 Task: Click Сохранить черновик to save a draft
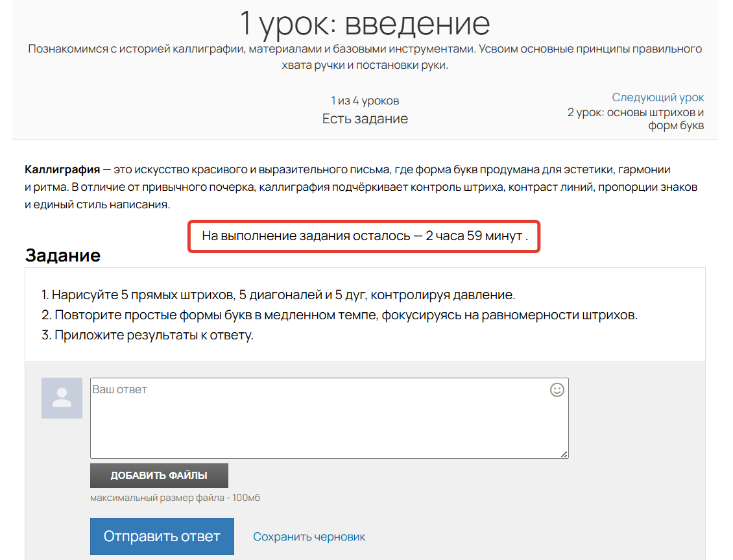coord(309,536)
